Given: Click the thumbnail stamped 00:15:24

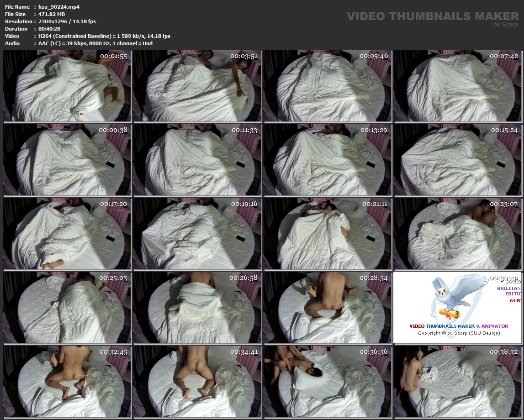Looking at the screenshot, I should coord(457,160).
